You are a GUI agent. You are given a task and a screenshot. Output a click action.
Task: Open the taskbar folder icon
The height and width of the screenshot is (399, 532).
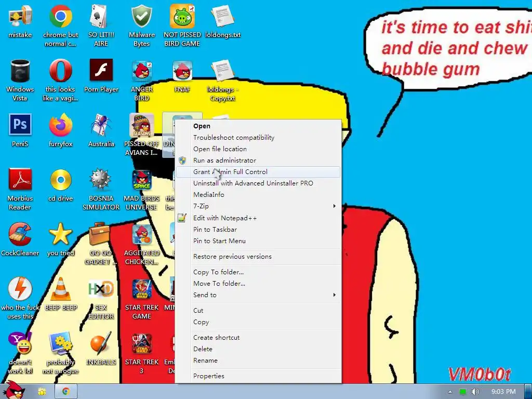[42, 392]
